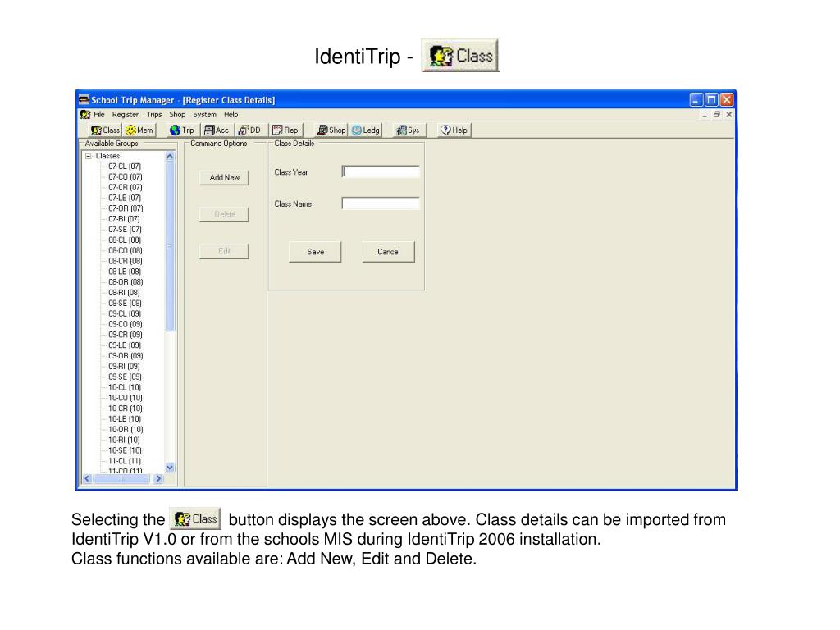Screen dimensions: 840x630
Task: Select class 08-LE (08)
Action: click(x=125, y=272)
